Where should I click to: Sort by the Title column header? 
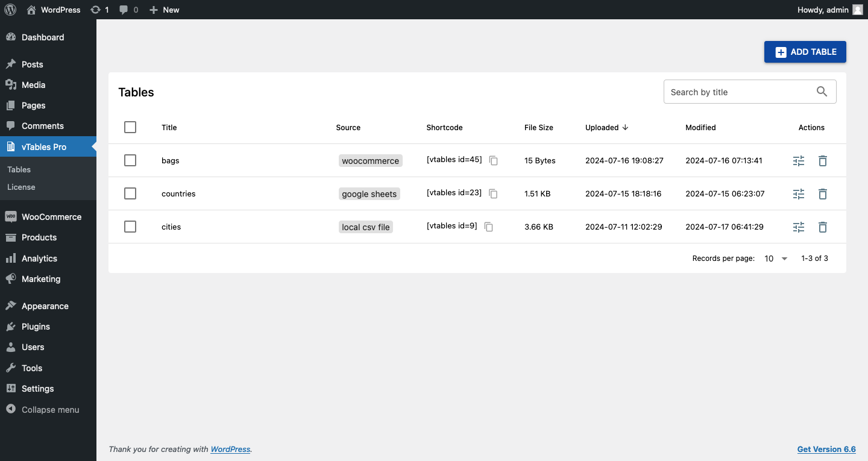click(x=169, y=128)
